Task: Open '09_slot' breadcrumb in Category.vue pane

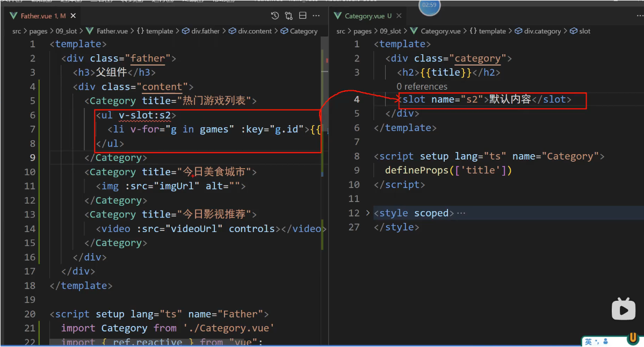Action: (x=390, y=31)
